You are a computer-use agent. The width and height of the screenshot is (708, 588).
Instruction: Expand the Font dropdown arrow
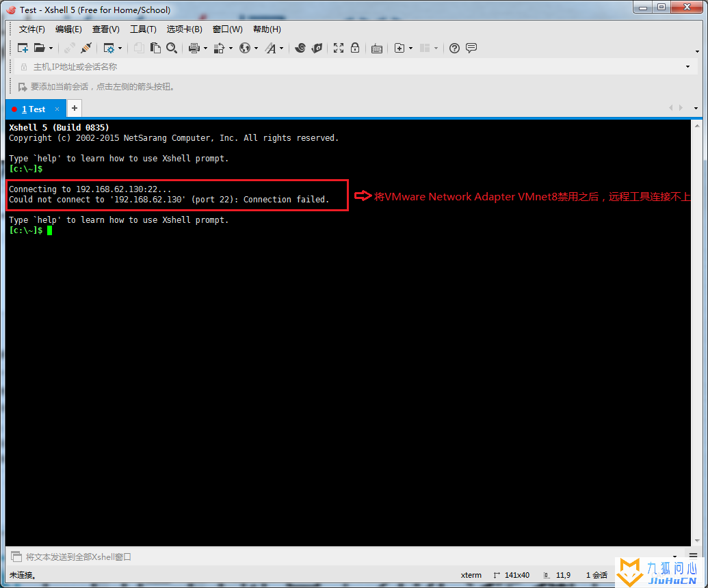pyautogui.click(x=281, y=49)
